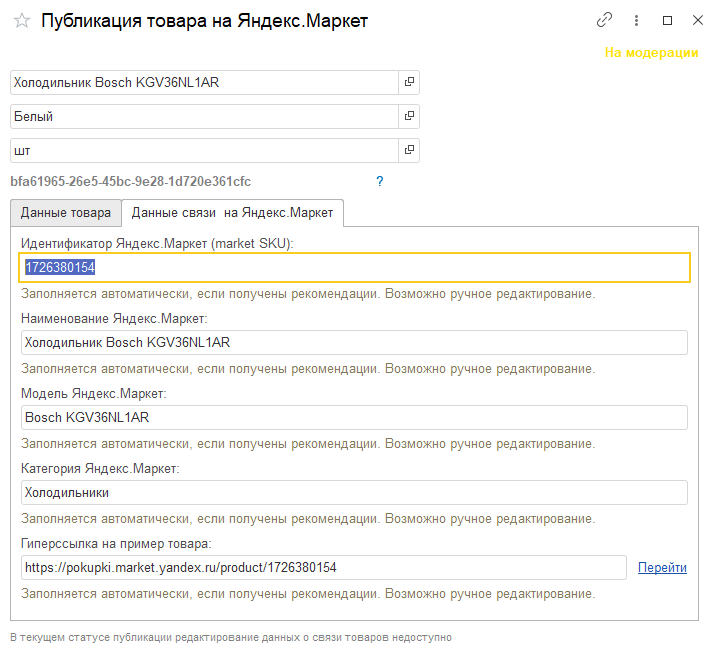718x656 pixels.
Task: Click the blue question mark help icon
Action: pos(380,182)
